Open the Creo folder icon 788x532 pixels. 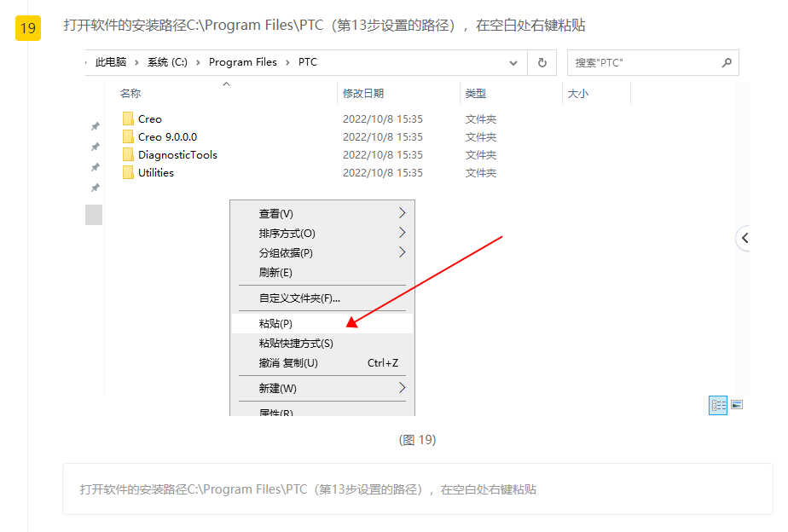click(128, 119)
